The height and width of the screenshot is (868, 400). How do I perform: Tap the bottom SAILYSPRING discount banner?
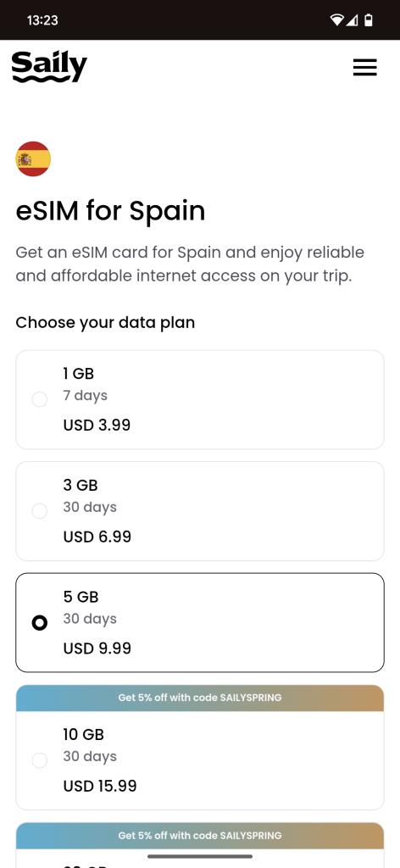click(200, 835)
